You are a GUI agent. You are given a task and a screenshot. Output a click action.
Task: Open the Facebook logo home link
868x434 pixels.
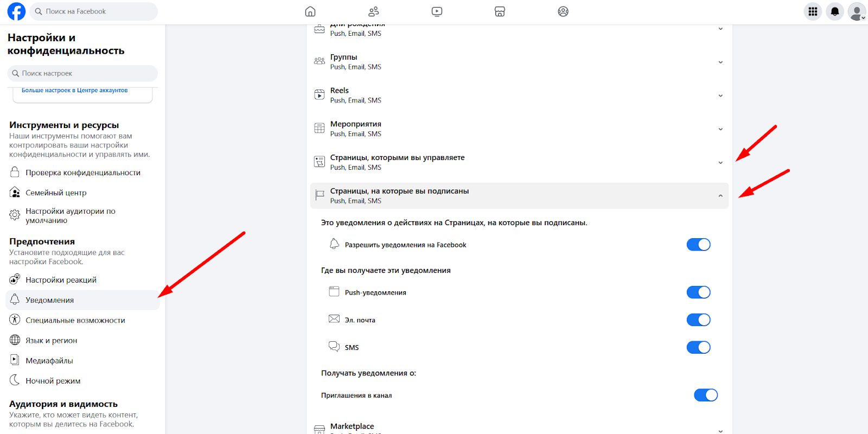16,11
